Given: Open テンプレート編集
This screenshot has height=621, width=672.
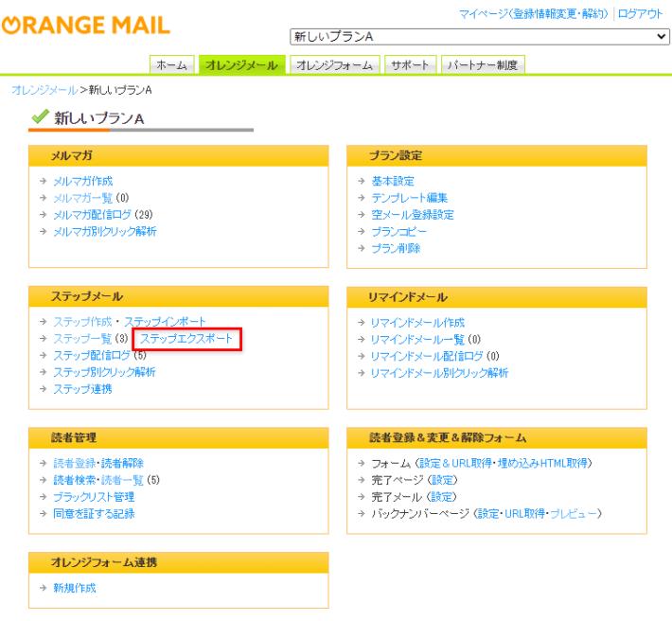Looking at the screenshot, I should [x=410, y=198].
